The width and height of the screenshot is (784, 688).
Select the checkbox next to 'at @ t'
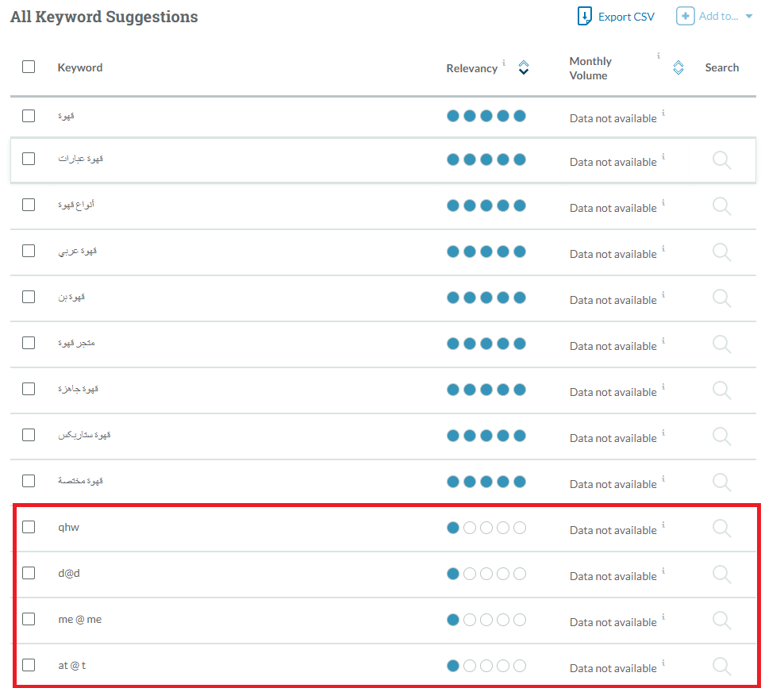point(29,665)
